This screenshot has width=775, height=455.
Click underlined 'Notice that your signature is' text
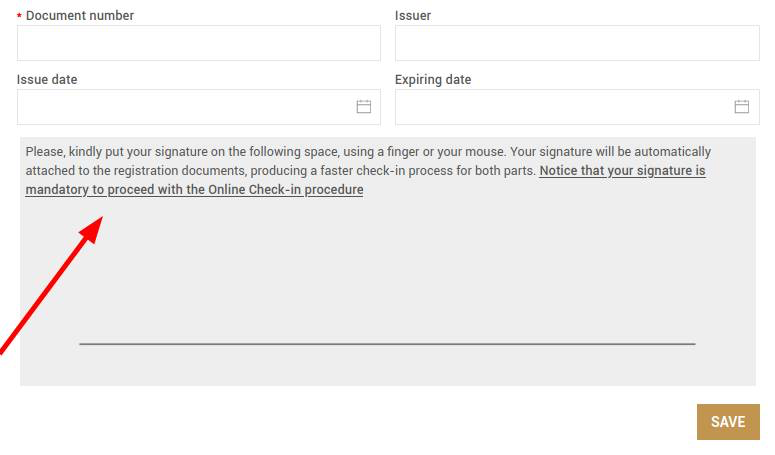coord(622,171)
